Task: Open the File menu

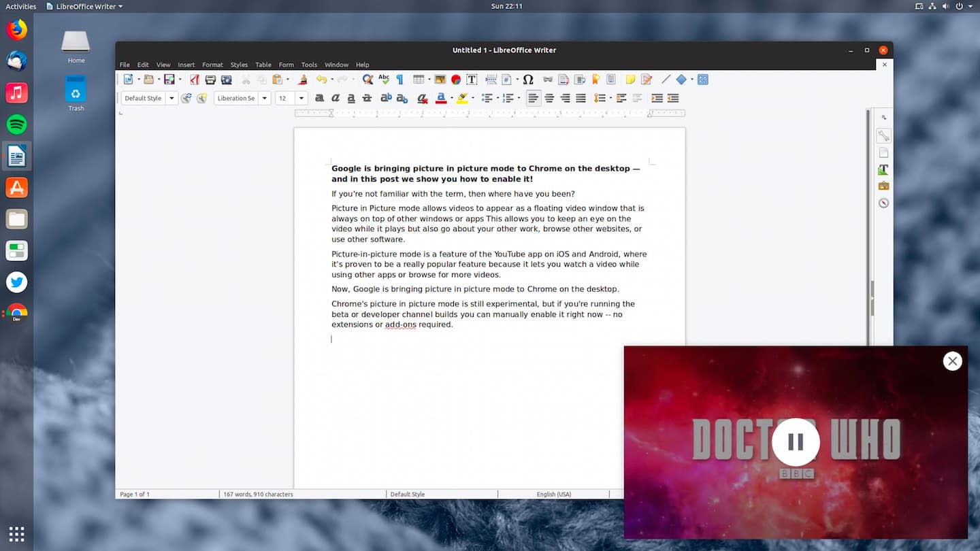Action: tap(125, 65)
